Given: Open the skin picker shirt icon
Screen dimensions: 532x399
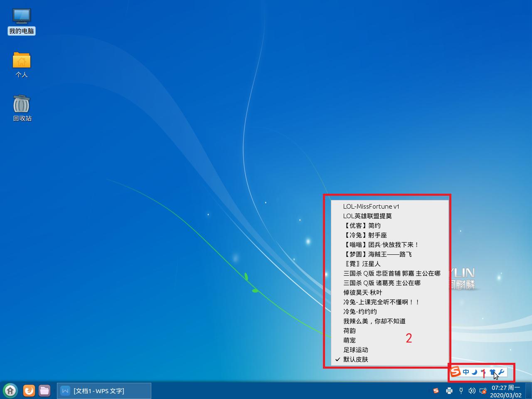Looking at the screenshot, I should 493,372.
